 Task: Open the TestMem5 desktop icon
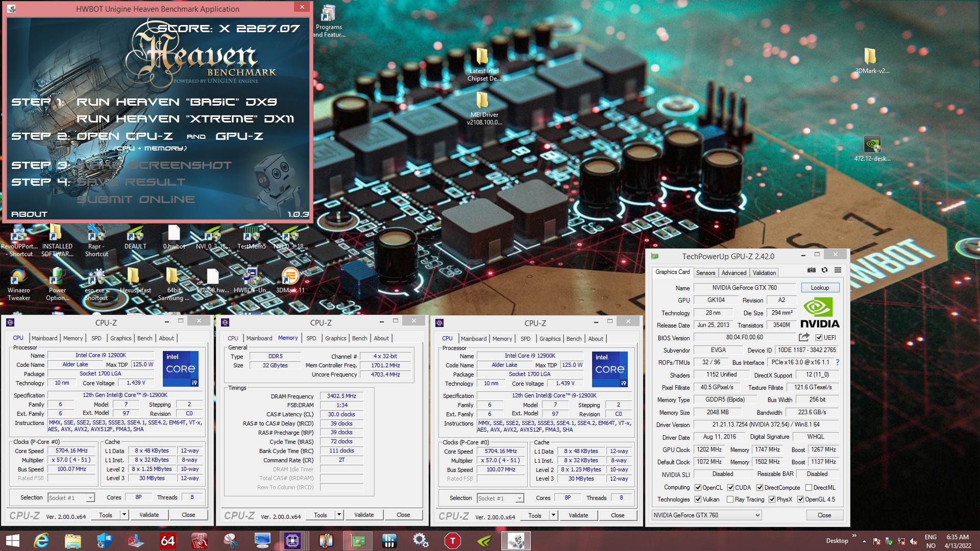(x=251, y=238)
